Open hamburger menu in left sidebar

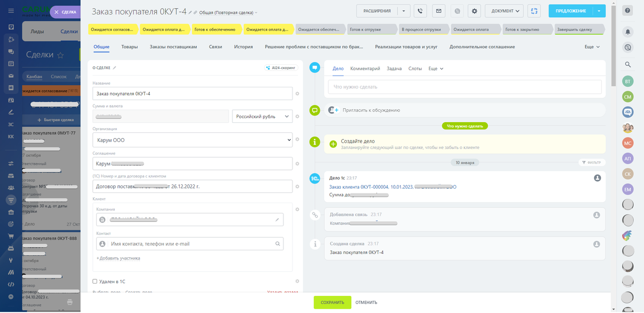(x=11, y=11)
